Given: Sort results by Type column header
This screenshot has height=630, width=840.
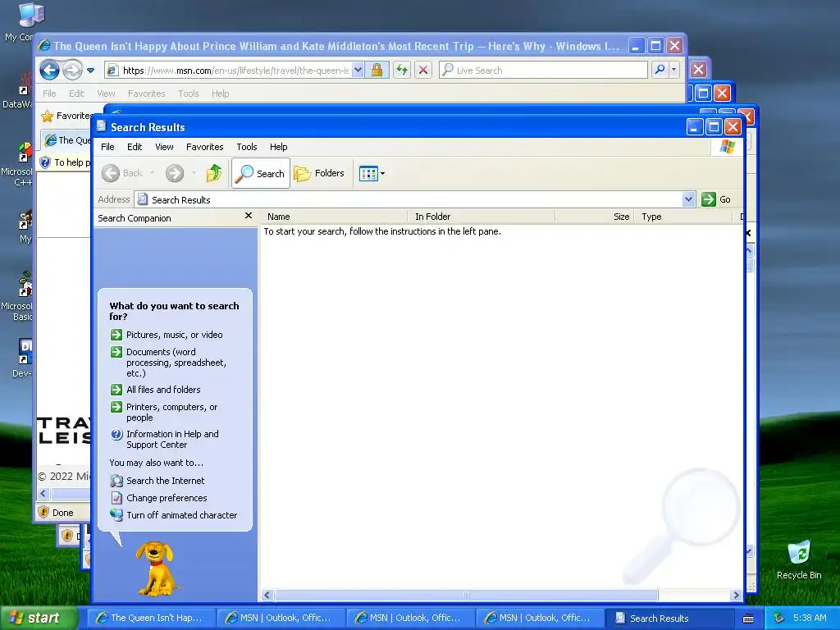Looking at the screenshot, I should pyautogui.click(x=683, y=217).
